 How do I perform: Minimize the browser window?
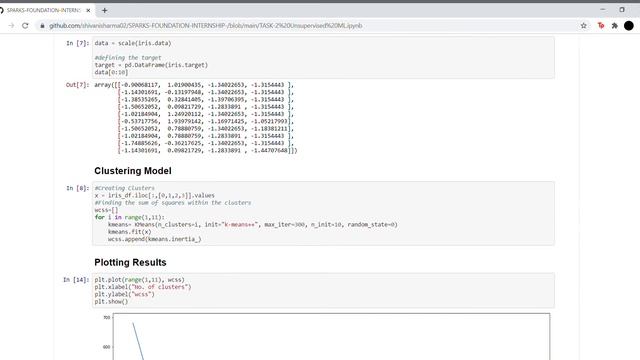coord(603,9)
